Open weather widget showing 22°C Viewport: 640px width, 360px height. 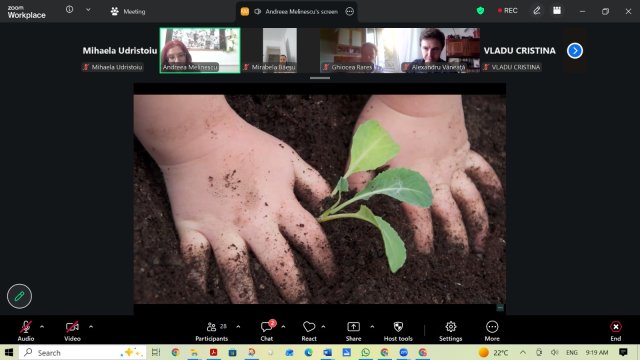click(x=494, y=352)
